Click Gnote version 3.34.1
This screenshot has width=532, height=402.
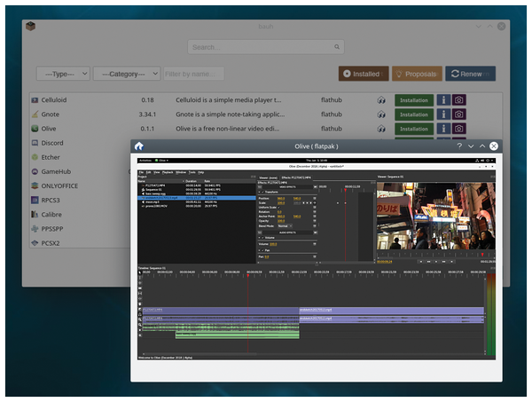click(x=147, y=114)
